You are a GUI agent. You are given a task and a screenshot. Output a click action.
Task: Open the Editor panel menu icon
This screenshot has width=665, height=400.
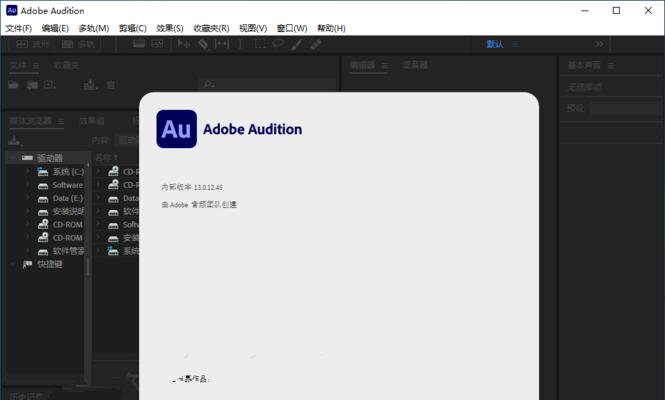[385, 65]
